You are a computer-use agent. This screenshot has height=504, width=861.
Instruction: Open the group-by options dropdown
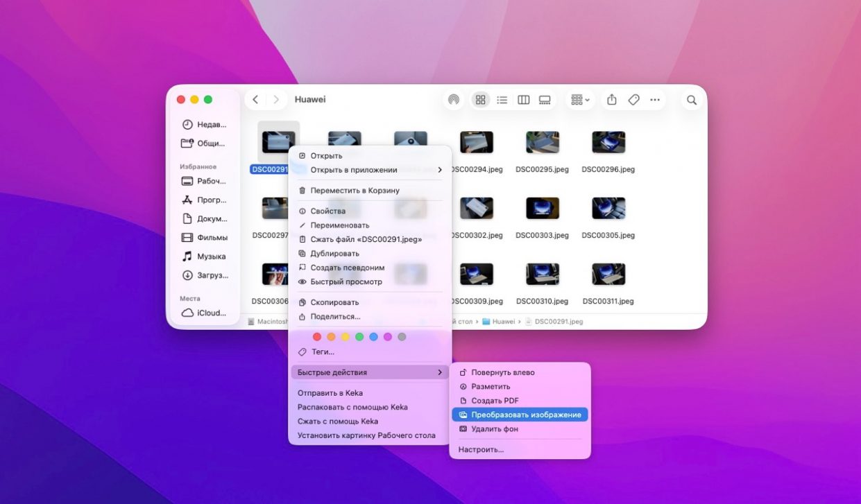(581, 100)
